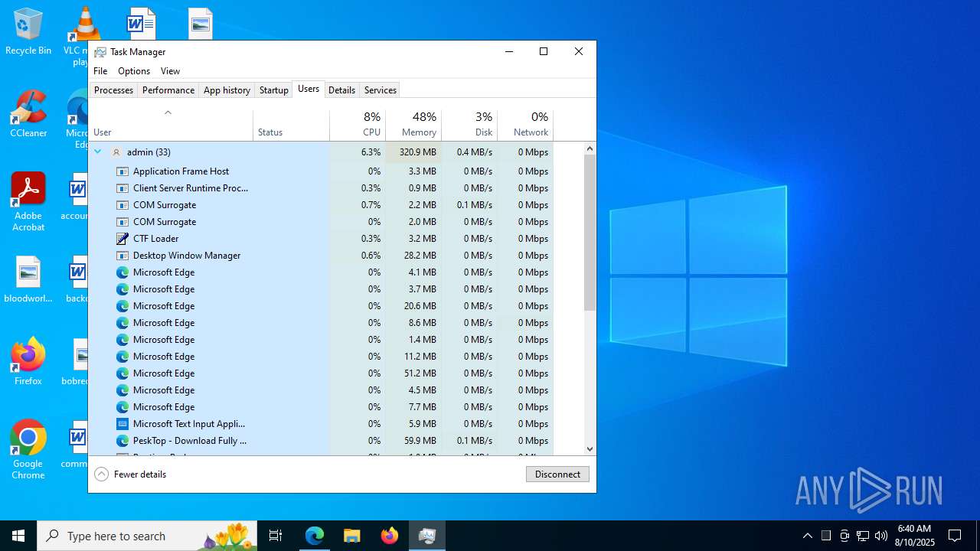The height and width of the screenshot is (551, 980).
Task: Click the scrollbar down arrow
Action: pyautogui.click(x=590, y=449)
